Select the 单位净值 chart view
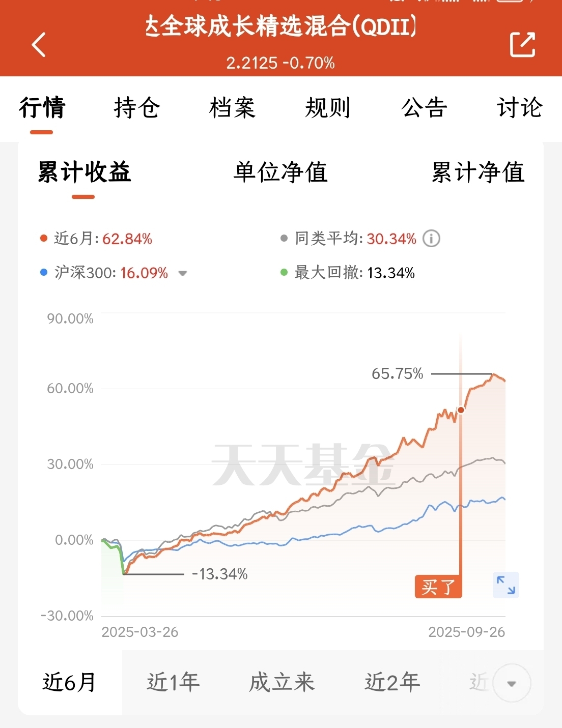The width and height of the screenshot is (562, 728). (280, 172)
